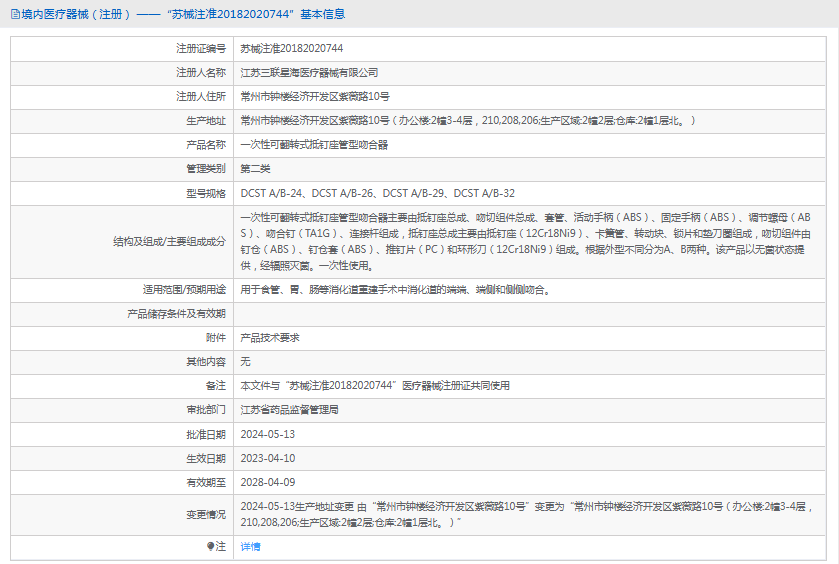The width and height of the screenshot is (839, 564).
Task: Select the expiry date 2028-04-09
Action: (x=268, y=483)
